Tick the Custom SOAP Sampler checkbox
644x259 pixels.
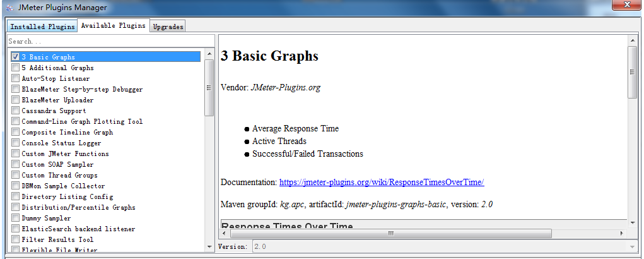click(x=15, y=164)
